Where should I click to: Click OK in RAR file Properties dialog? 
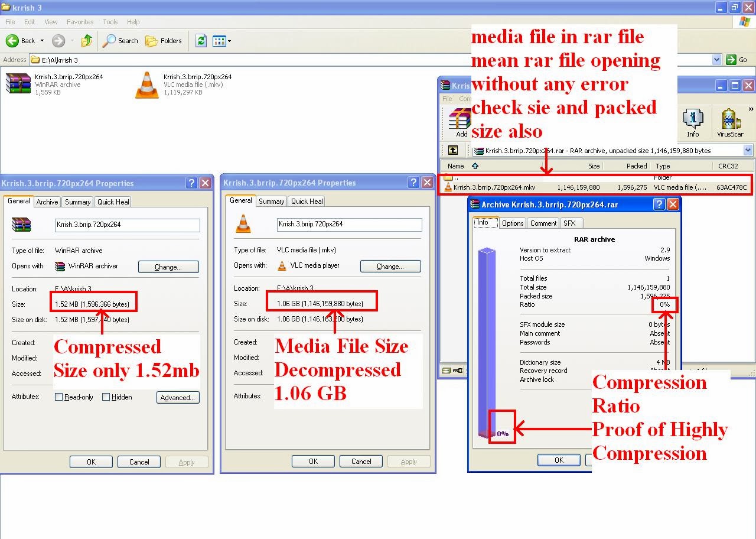(x=91, y=462)
